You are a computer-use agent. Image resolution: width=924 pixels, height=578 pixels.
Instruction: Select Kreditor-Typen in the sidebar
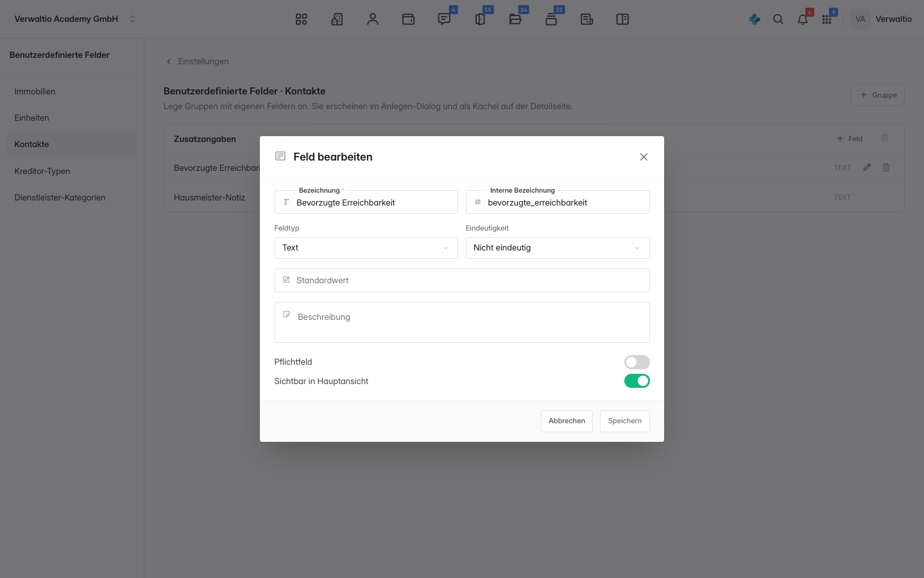coord(72,171)
